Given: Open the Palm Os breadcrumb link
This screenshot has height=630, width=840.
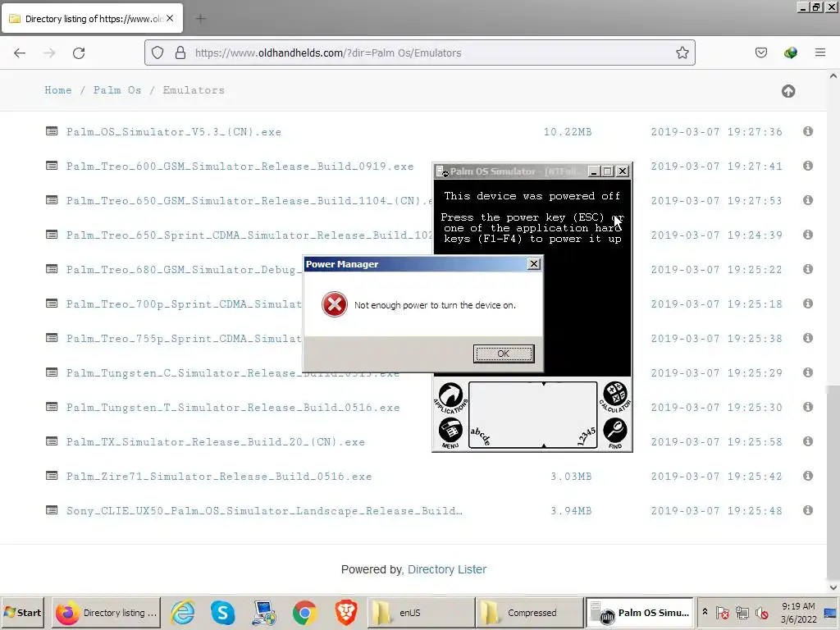Looking at the screenshot, I should point(117,90).
